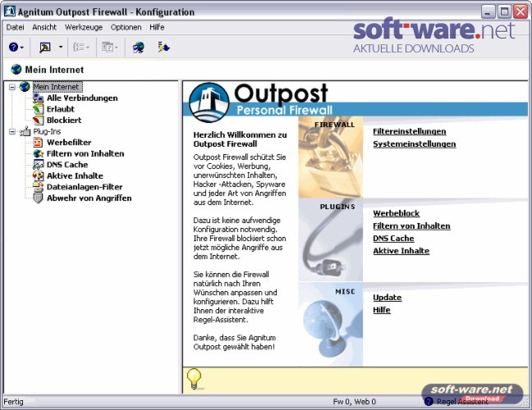This screenshot has width=532, height=410.
Task: Click the Aktive Inhalte tree icon
Action: click(38, 175)
